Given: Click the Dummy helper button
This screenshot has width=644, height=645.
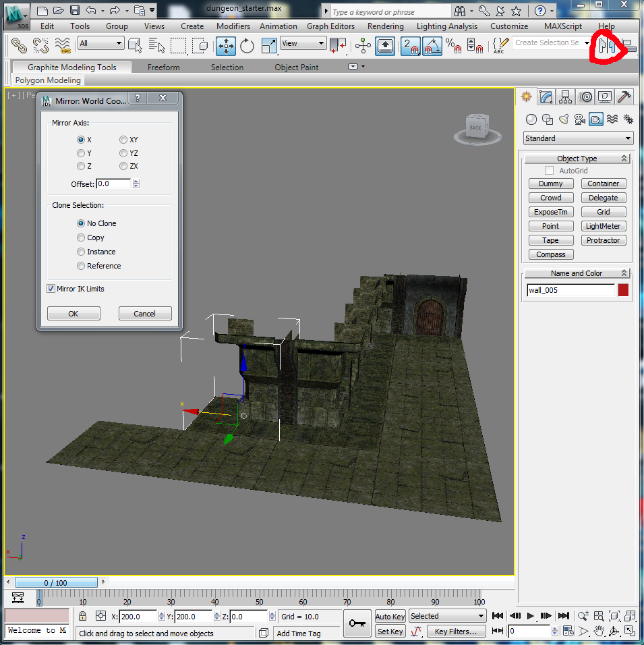Looking at the screenshot, I should pos(550,184).
